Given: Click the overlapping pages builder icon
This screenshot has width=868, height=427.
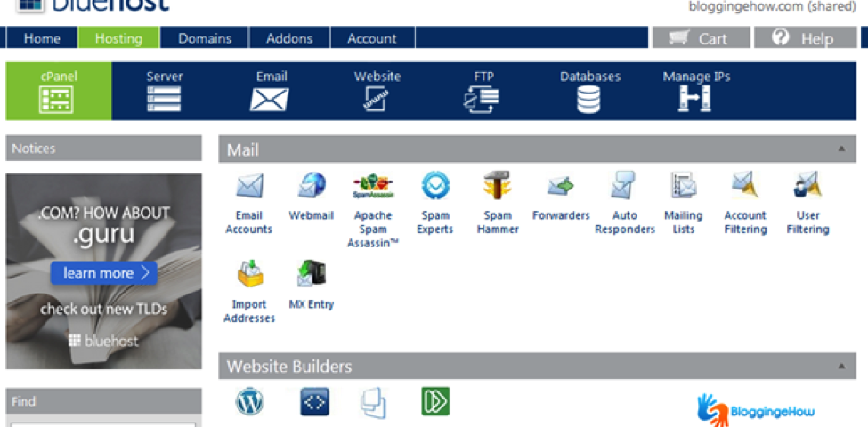Looking at the screenshot, I should 373,404.
